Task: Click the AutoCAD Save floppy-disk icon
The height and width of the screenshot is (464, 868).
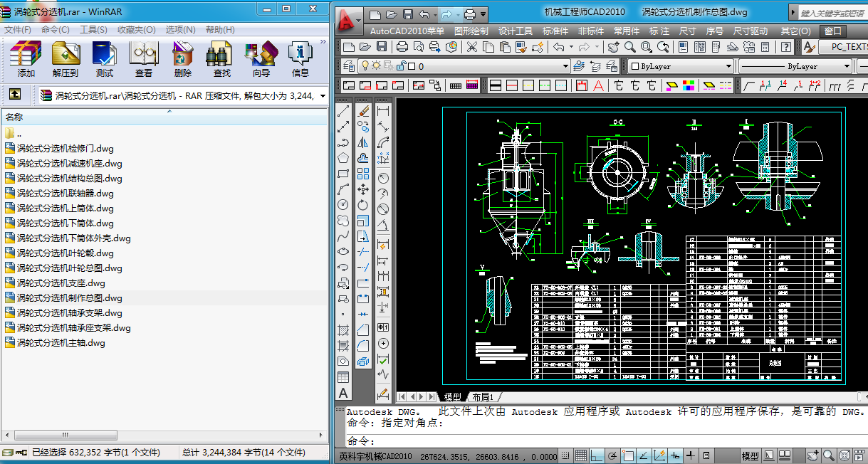Action: pos(382,47)
